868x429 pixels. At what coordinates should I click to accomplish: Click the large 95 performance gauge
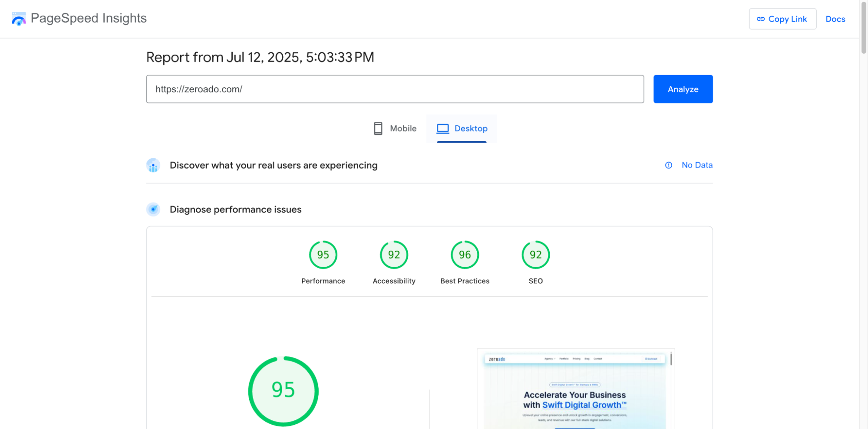[283, 391]
